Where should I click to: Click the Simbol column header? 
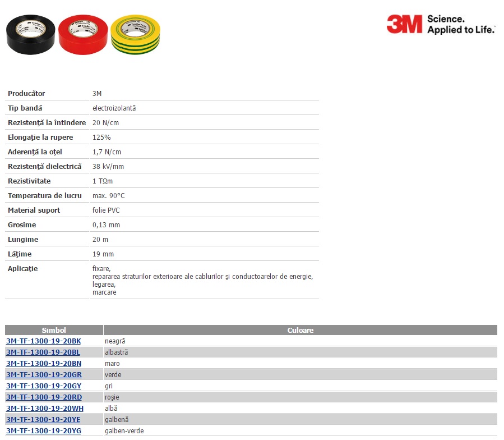click(54, 330)
